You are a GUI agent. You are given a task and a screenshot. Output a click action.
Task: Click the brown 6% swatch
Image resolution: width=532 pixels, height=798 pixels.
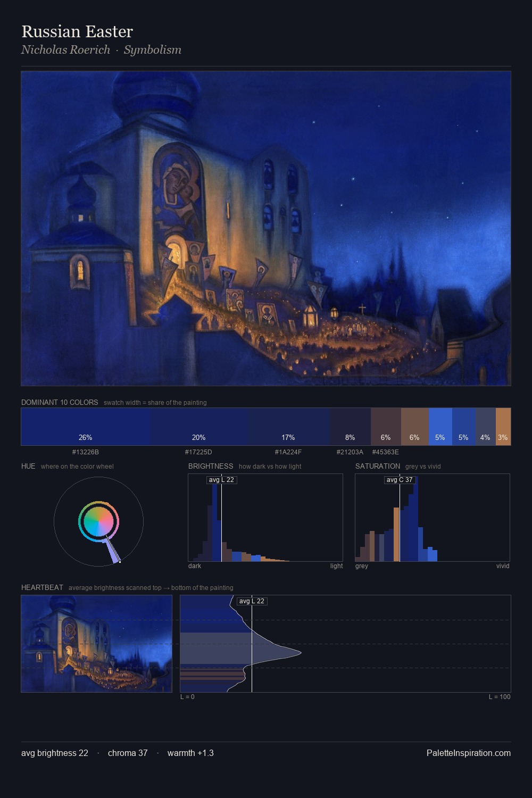point(414,427)
